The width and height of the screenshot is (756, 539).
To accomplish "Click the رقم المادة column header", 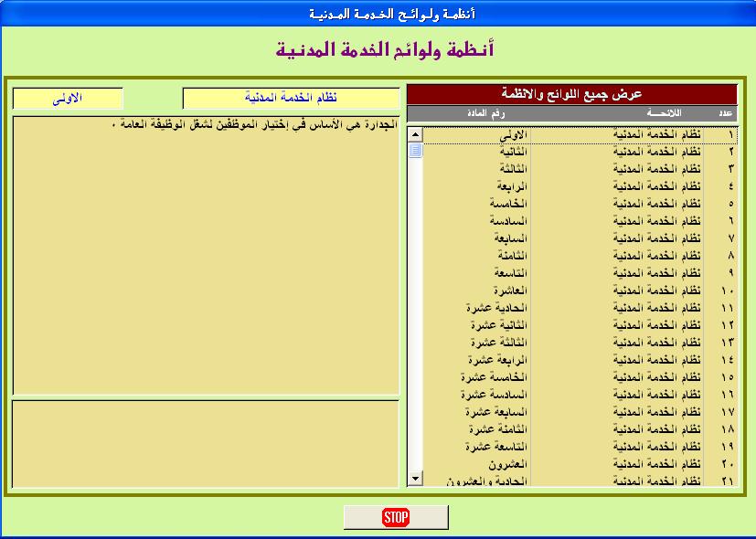I will [x=485, y=113].
